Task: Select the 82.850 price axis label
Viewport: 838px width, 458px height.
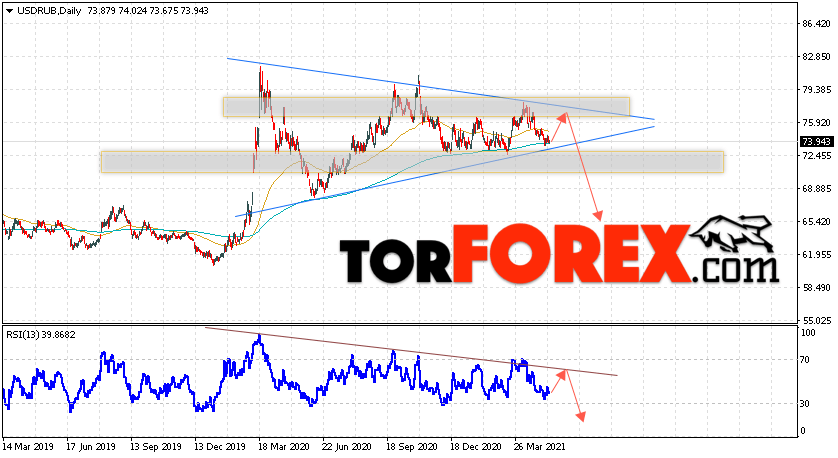Action: (x=817, y=57)
